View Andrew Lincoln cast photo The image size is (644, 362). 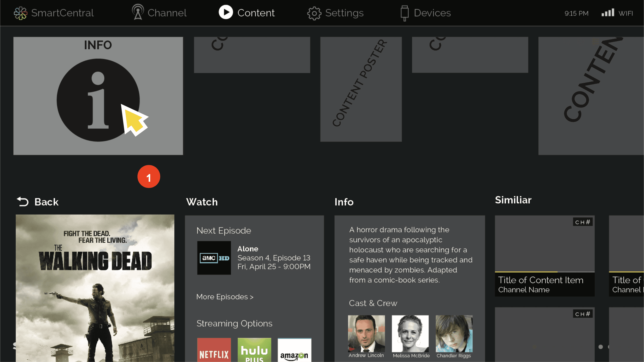point(366,334)
